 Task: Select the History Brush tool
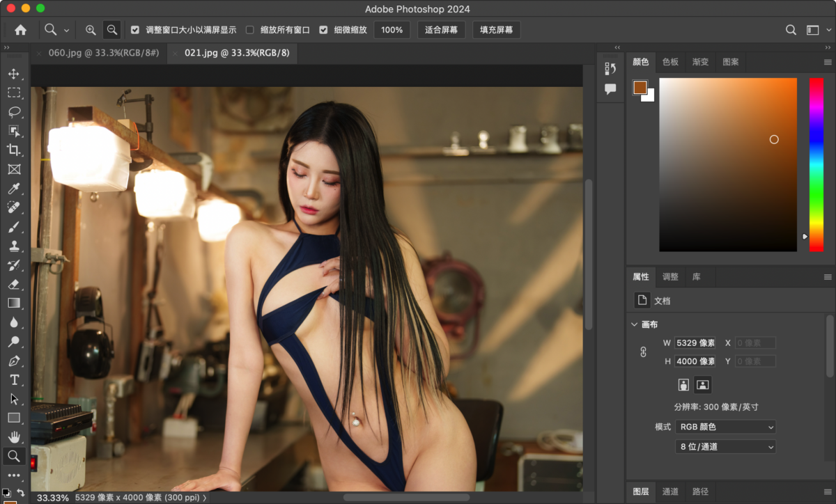(14, 265)
